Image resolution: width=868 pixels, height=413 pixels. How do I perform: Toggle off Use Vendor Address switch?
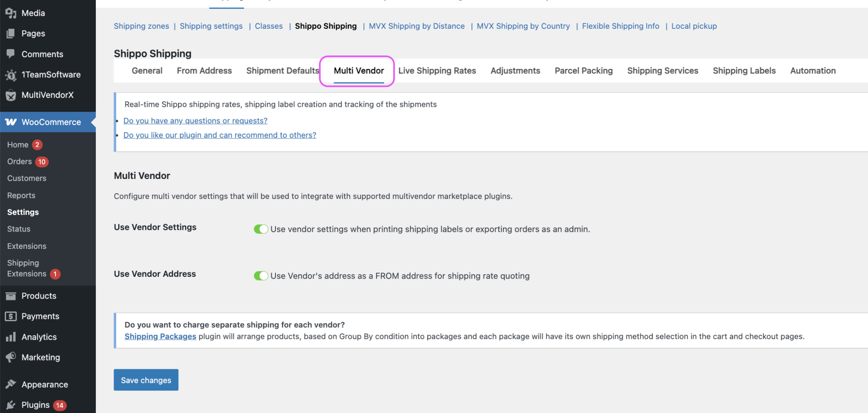coord(261,276)
